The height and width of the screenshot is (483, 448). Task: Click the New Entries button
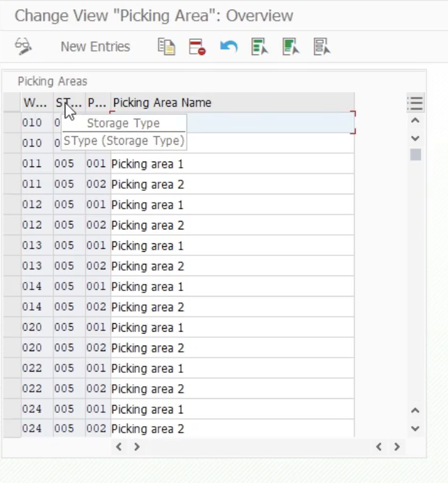pos(95,47)
